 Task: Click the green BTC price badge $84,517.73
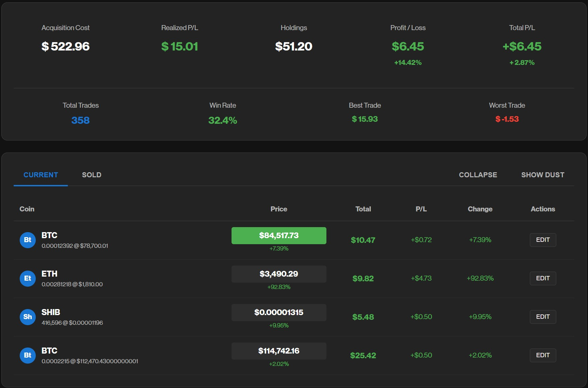coord(279,235)
